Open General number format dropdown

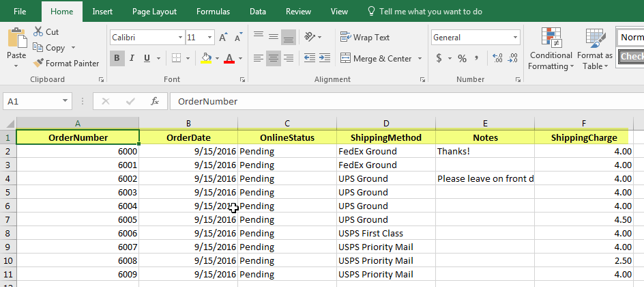(516, 38)
